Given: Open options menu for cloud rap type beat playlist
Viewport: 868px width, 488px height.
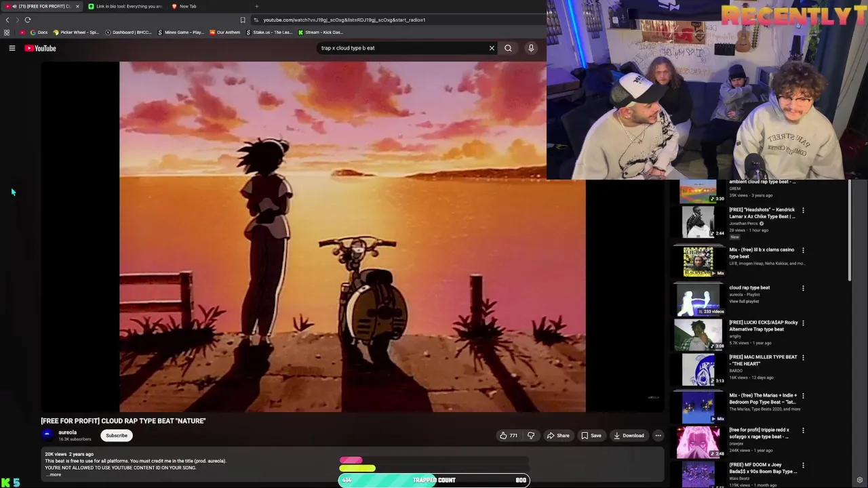Looking at the screenshot, I should 803,288.
